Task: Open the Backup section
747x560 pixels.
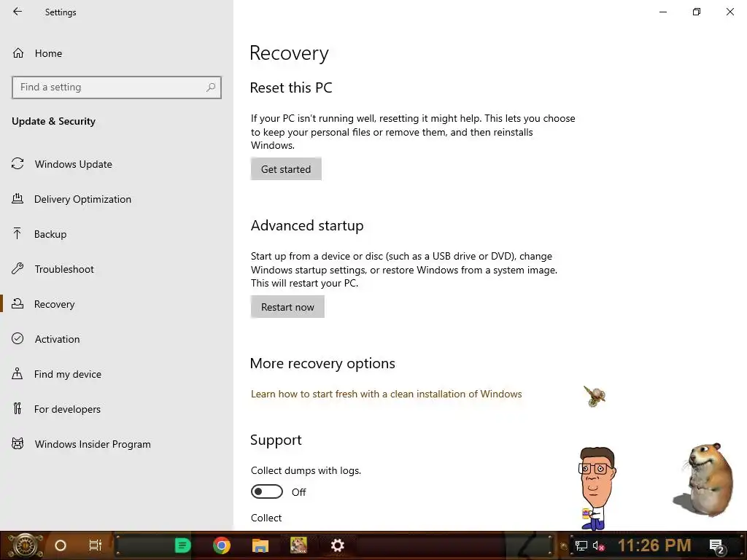Action: pos(50,234)
